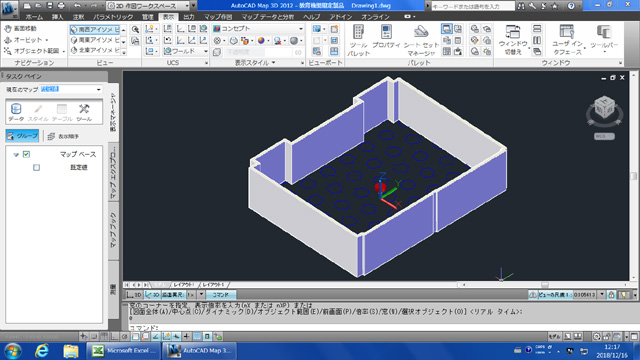Viewport: 640px width, 360px height.
Task: Open the Windows Start button
Action: pyautogui.click(x=12, y=351)
